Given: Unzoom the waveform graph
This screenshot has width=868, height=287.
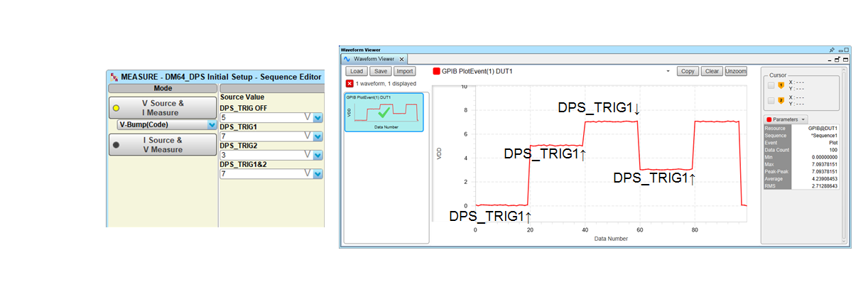Looking at the screenshot, I should (x=736, y=71).
